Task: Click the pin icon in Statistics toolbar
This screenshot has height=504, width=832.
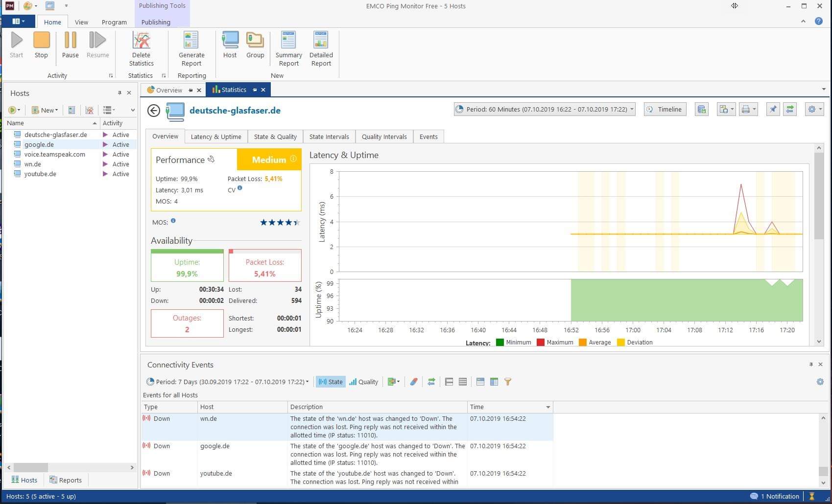Action: click(x=773, y=110)
